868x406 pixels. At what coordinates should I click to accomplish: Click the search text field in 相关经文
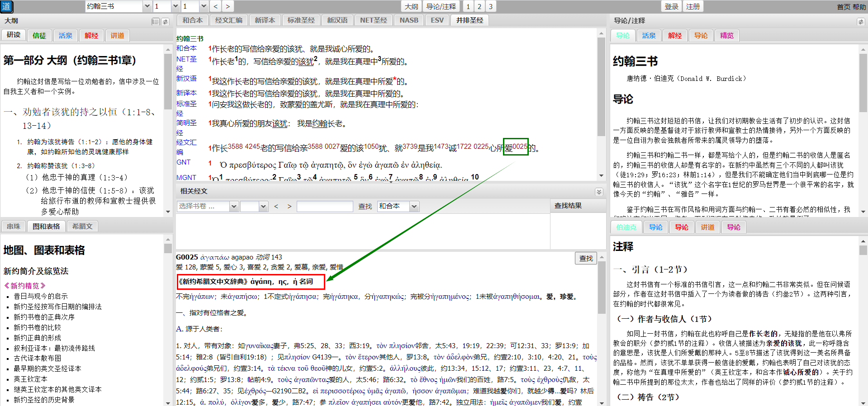pyautogui.click(x=325, y=206)
